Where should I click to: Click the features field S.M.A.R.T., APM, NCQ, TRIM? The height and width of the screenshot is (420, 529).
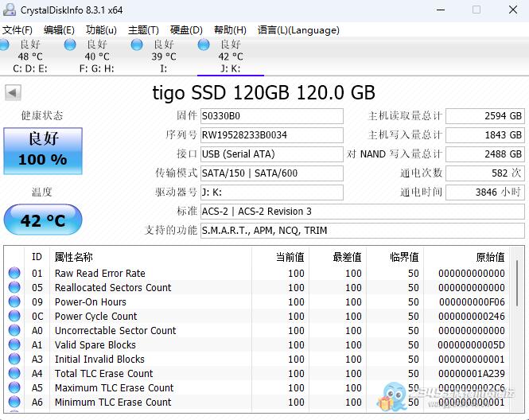363,231
